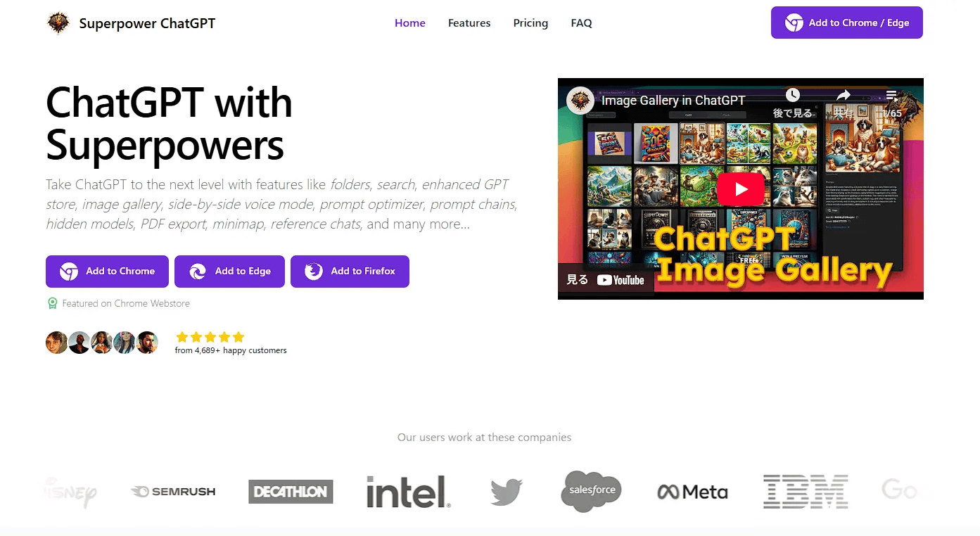The image size is (980, 536).
Task: Click the YouTube share arrow icon
Action: pos(843,95)
